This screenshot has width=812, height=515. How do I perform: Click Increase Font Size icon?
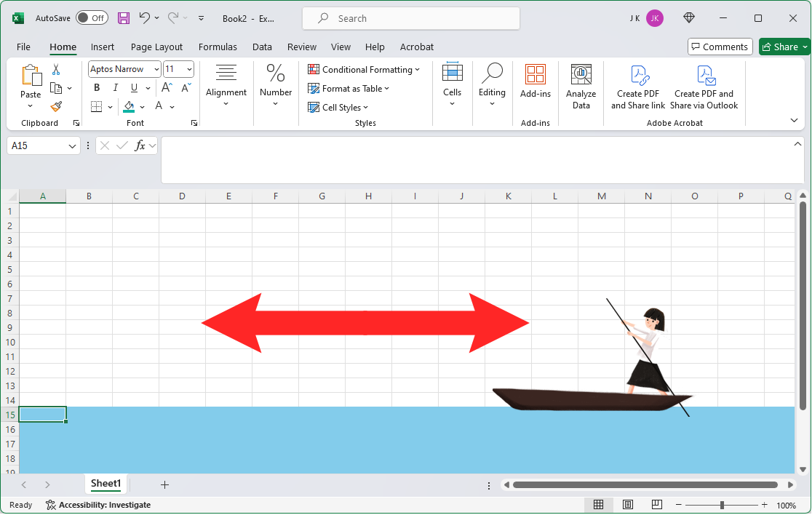pyautogui.click(x=167, y=87)
